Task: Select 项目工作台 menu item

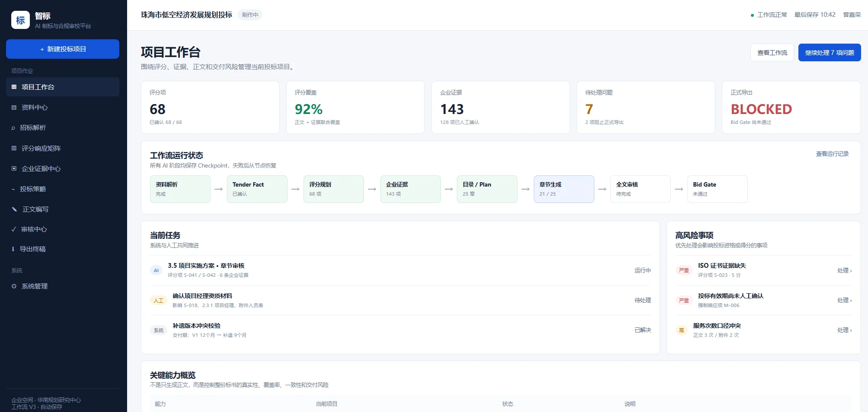Action: (63, 87)
